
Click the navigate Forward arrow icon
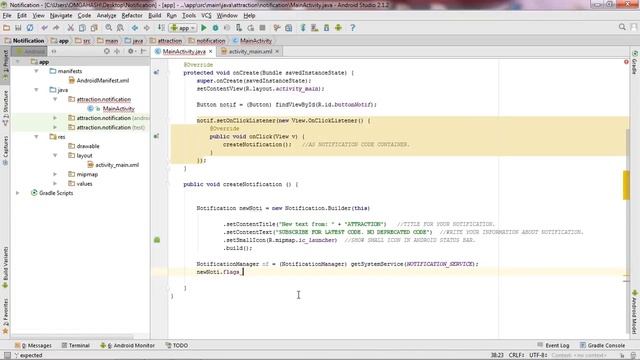pos(146,28)
